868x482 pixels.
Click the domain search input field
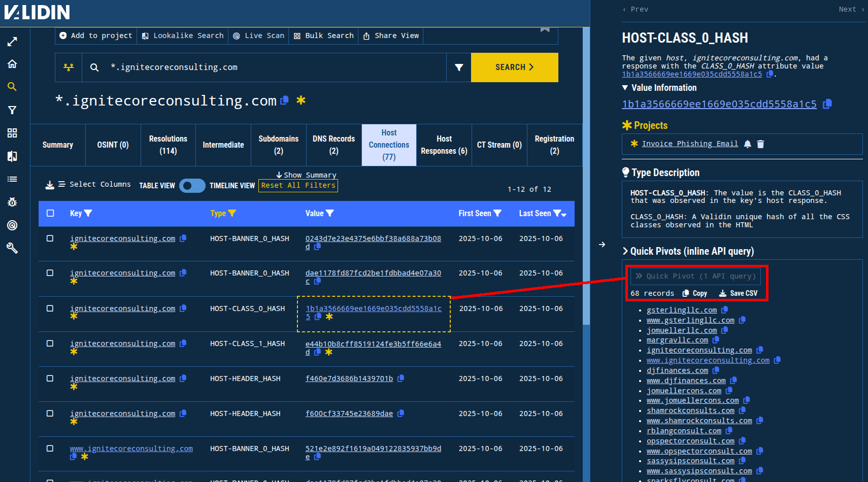click(274, 67)
